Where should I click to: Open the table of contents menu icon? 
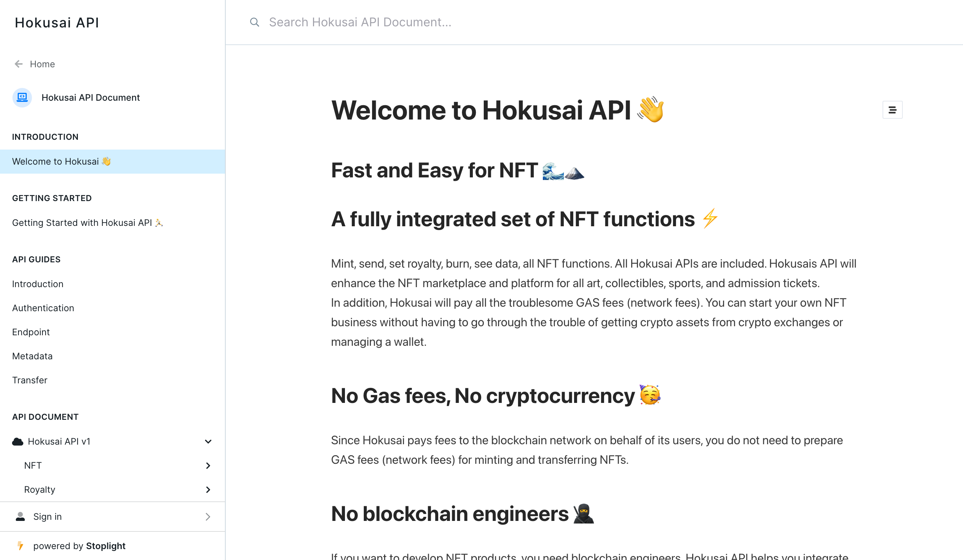(x=892, y=110)
